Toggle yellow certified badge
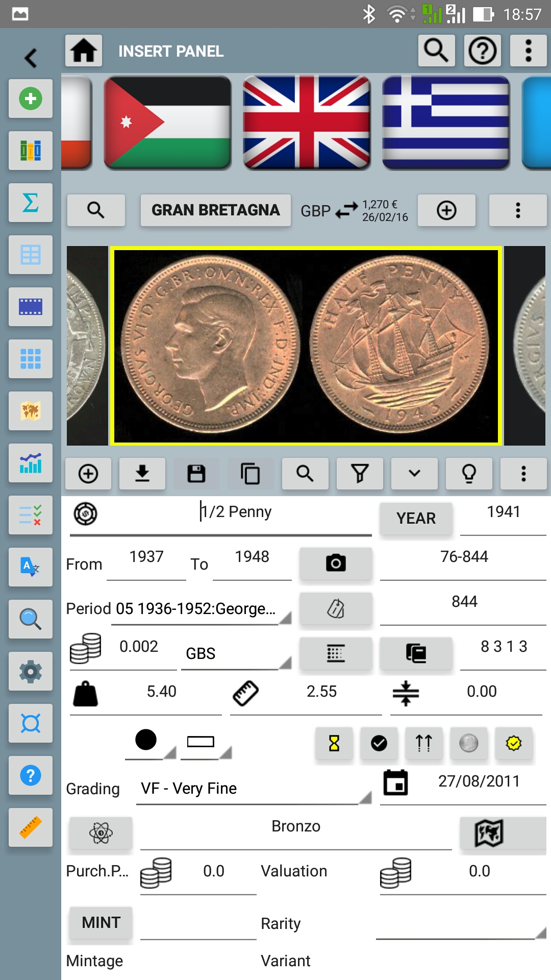 click(514, 743)
